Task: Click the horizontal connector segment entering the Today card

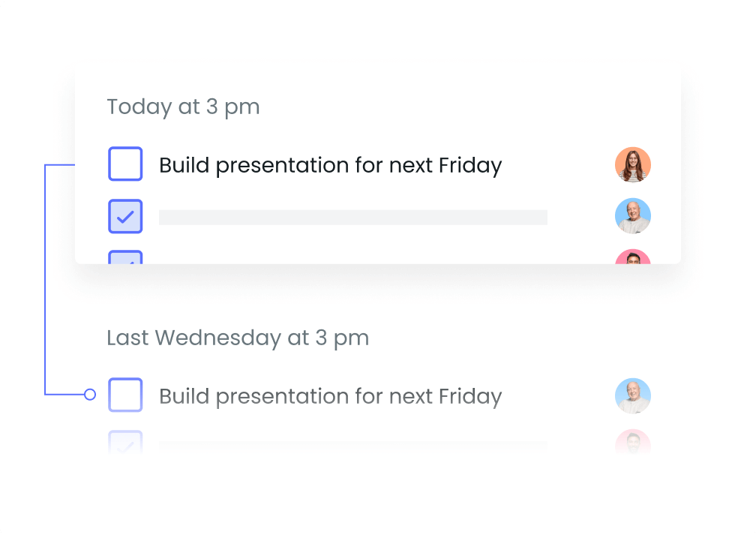Action: pyautogui.click(x=60, y=165)
